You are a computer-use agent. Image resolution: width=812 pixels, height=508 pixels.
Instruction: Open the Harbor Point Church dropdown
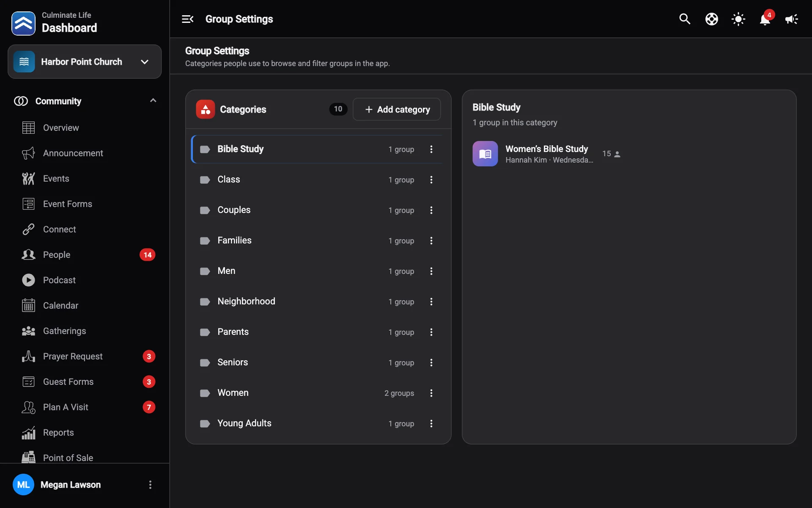85,62
